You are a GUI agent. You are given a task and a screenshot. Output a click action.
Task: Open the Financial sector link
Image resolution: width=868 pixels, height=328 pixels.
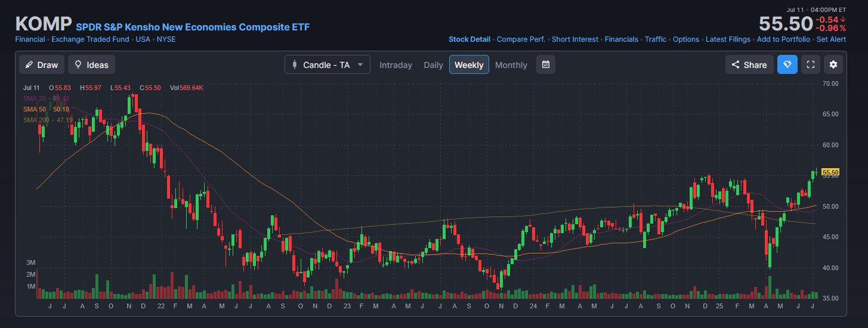pos(30,39)
